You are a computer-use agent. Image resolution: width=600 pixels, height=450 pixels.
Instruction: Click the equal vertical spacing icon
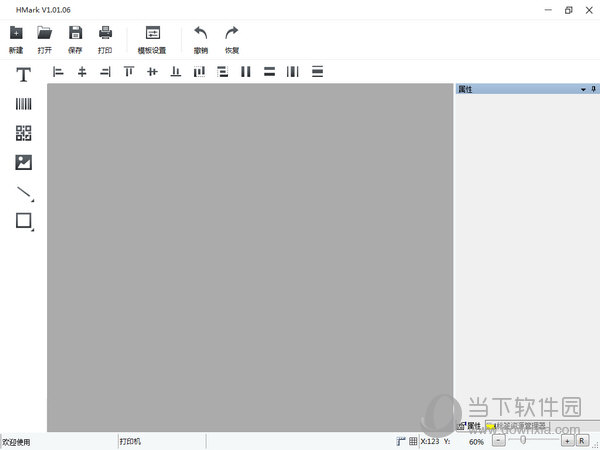[x=317, y=72]
